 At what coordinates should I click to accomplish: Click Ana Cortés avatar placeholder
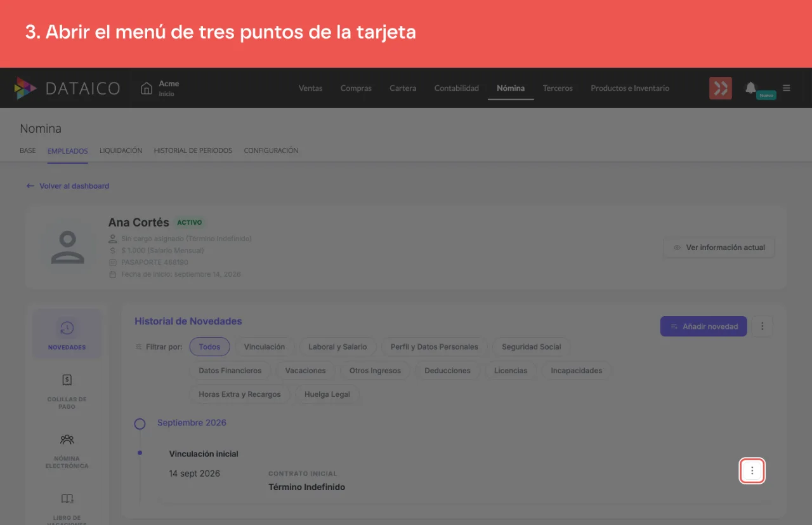[x=68, y=248]
